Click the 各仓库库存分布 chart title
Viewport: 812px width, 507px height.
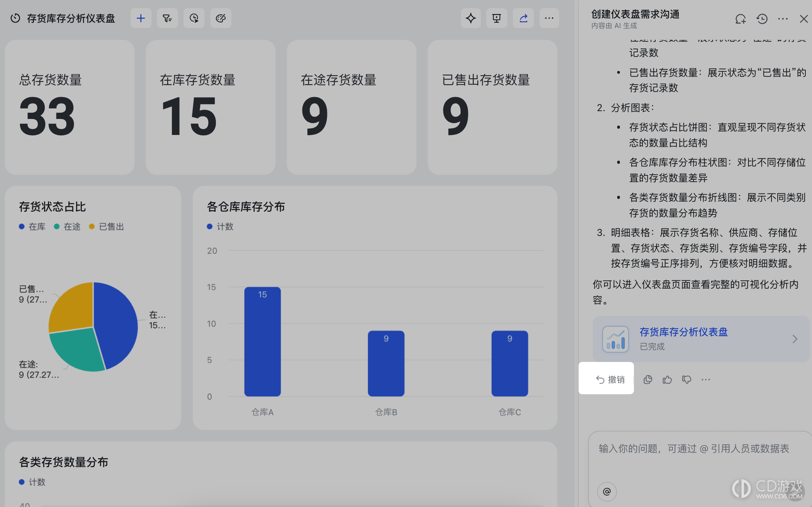(x=246, y=207)
